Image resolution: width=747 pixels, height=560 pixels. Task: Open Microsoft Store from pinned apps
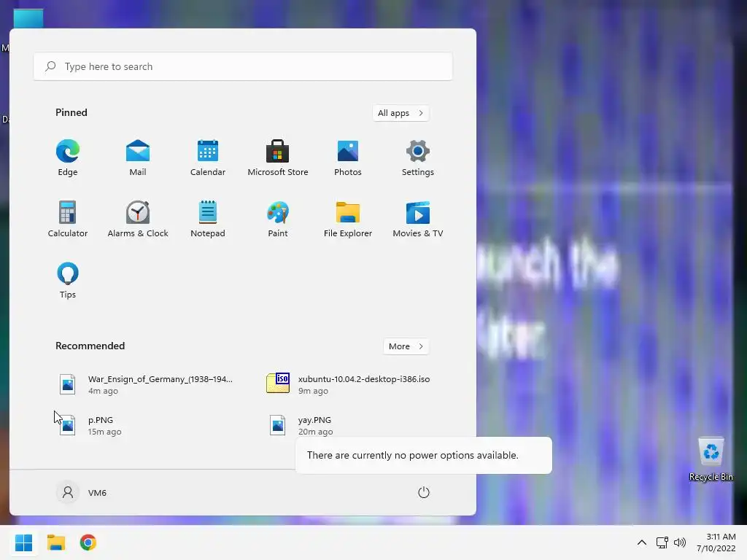[278, 157]
